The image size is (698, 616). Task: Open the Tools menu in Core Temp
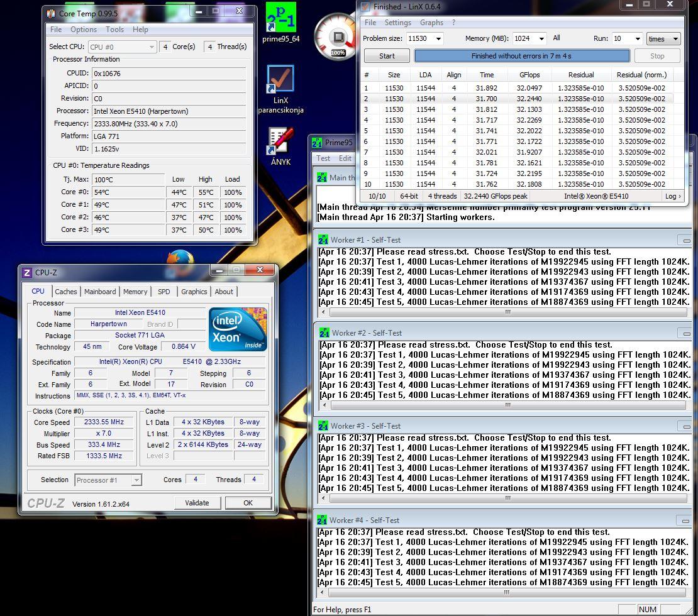[115, 30]
